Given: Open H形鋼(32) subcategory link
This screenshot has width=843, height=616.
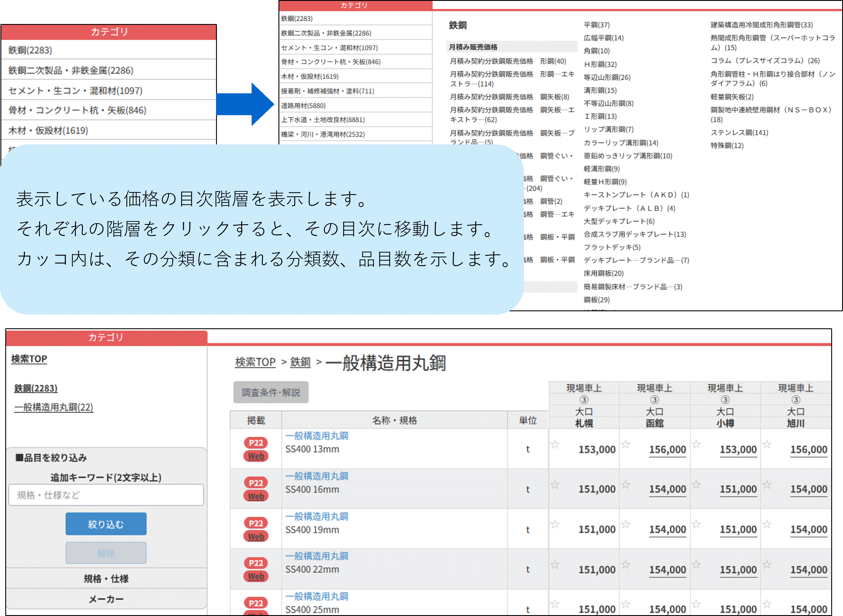Looking at the screenshot, I should (600, 64).
